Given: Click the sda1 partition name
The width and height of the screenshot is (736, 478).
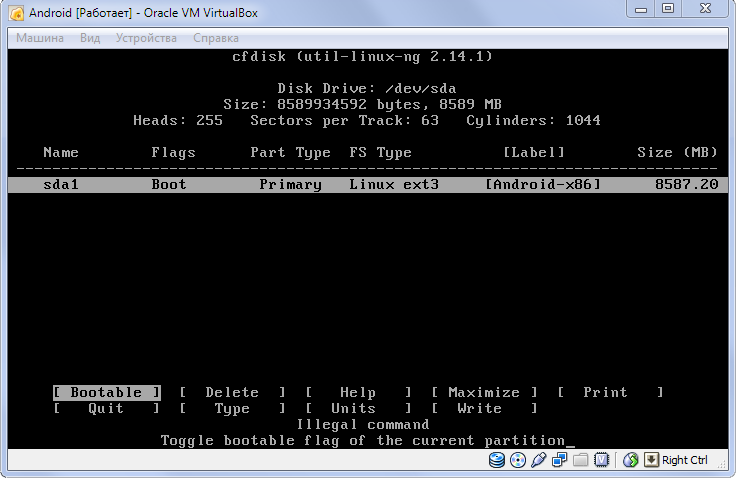Looking at the screenshot, I should coord(61,185).
